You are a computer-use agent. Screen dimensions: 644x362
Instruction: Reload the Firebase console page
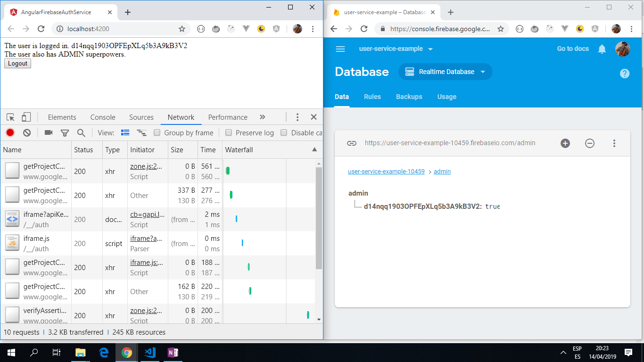364,29
